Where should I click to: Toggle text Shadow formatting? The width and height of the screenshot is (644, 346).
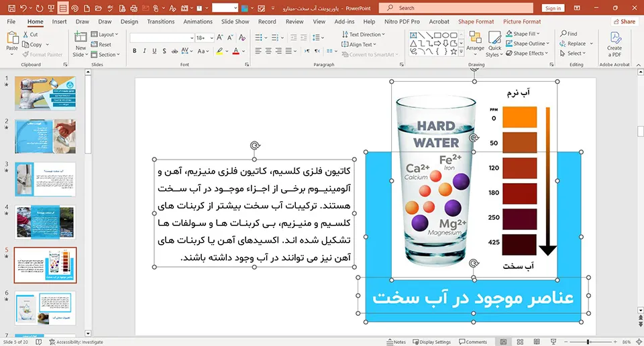pyautogui.click(x=164, y=51)
